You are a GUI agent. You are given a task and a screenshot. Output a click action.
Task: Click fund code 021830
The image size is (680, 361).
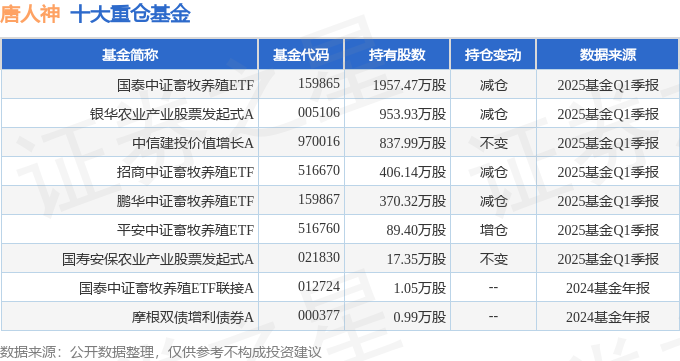[319, 258]
